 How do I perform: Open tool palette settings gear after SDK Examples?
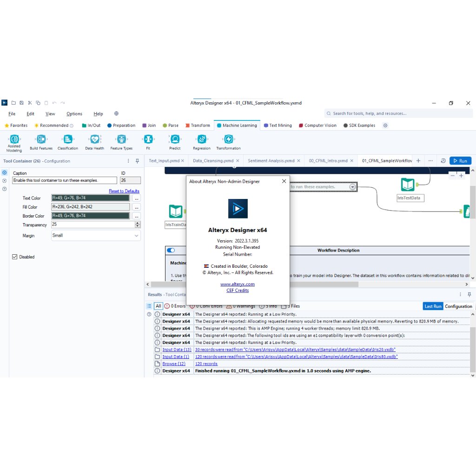click(385, 126)
